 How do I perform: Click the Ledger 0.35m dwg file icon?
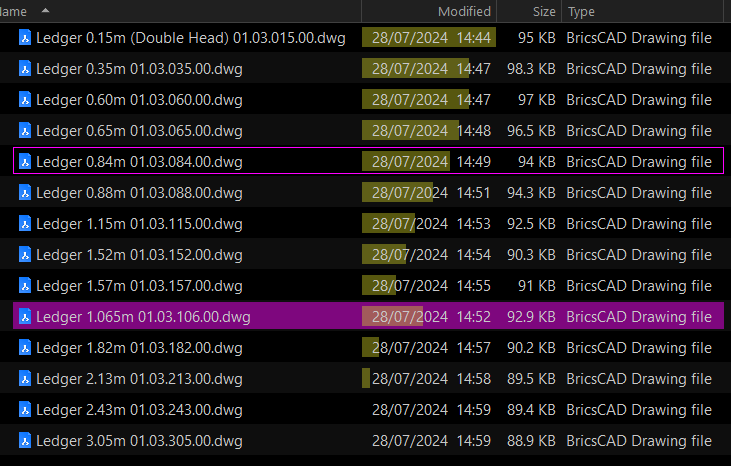[25, 69]
